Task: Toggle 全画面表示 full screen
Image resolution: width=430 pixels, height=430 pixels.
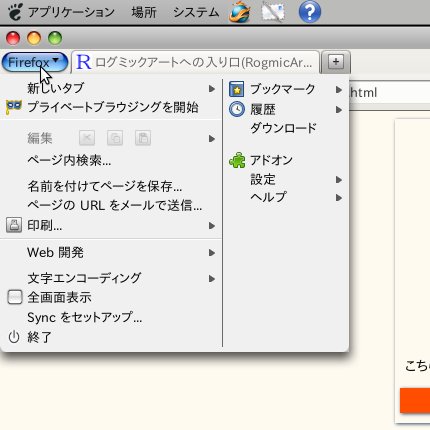Action: tap(111, 297)
